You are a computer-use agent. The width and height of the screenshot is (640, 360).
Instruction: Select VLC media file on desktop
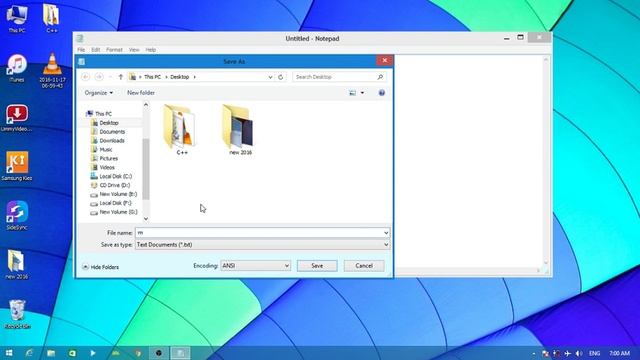(52, 70)
